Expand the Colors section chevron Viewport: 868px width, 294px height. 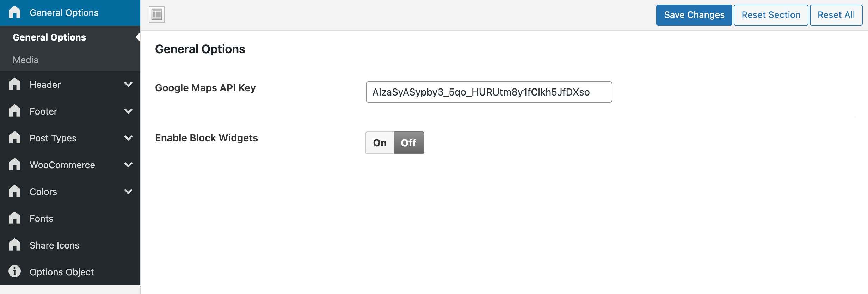(128, 191)
